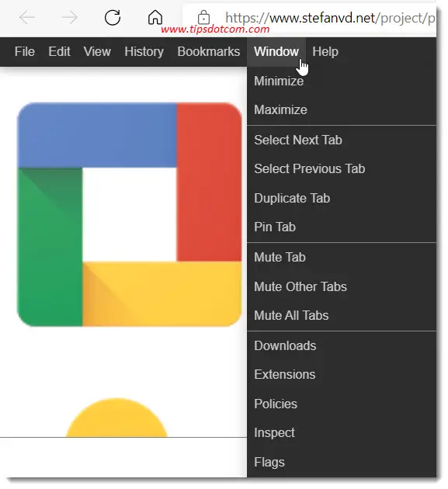
Task: Open the Edit menu
Action: point(59,51)
